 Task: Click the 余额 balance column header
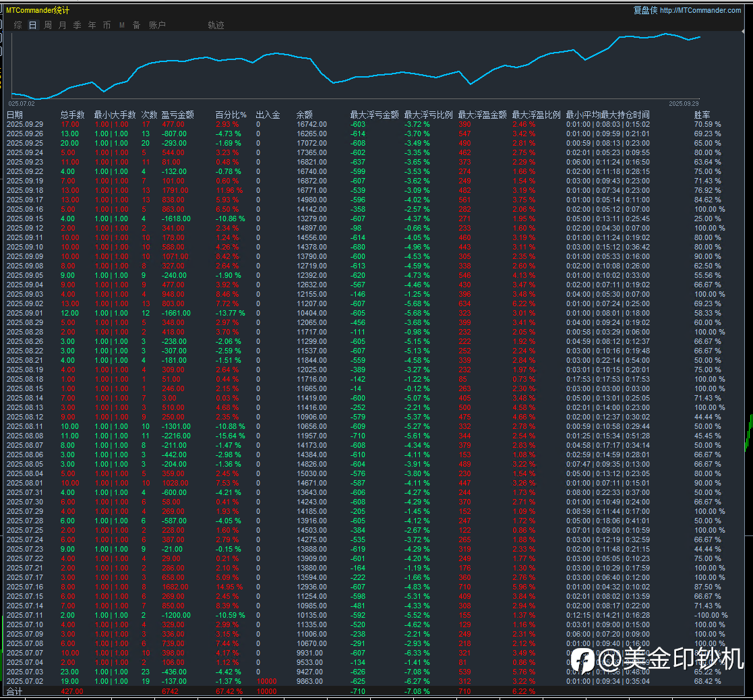(304, 115)
